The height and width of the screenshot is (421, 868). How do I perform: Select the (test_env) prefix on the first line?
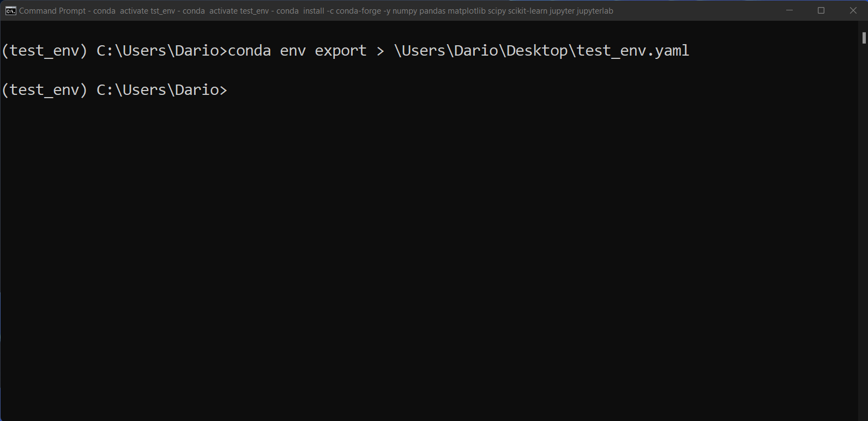click(x=45, y=50)
